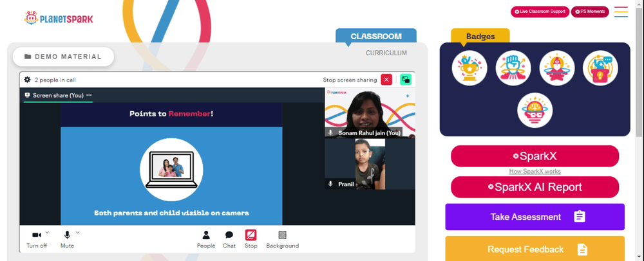Stop screen sharing with red X button
Screen dimensions: 644x261
pos(386,80)
